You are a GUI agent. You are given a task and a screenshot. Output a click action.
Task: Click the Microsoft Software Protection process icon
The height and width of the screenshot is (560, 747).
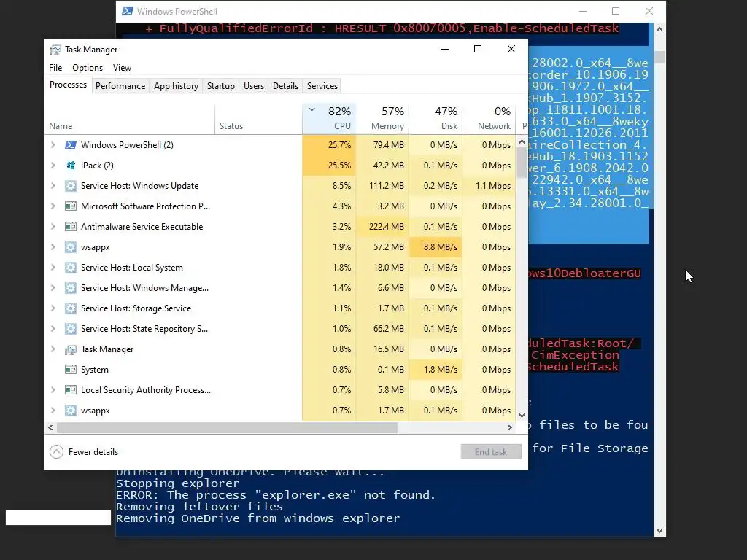(71, 206)
